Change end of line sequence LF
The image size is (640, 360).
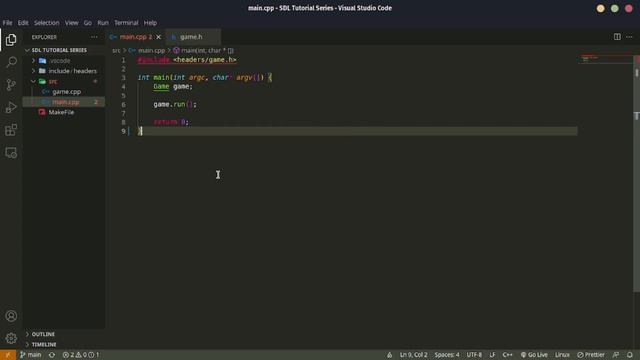pos(492,355)
